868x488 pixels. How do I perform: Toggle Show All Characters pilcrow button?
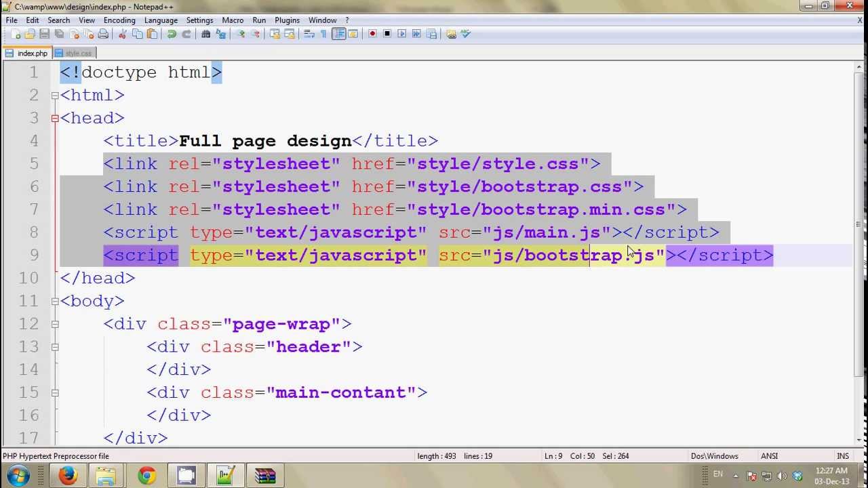(323, 34)
